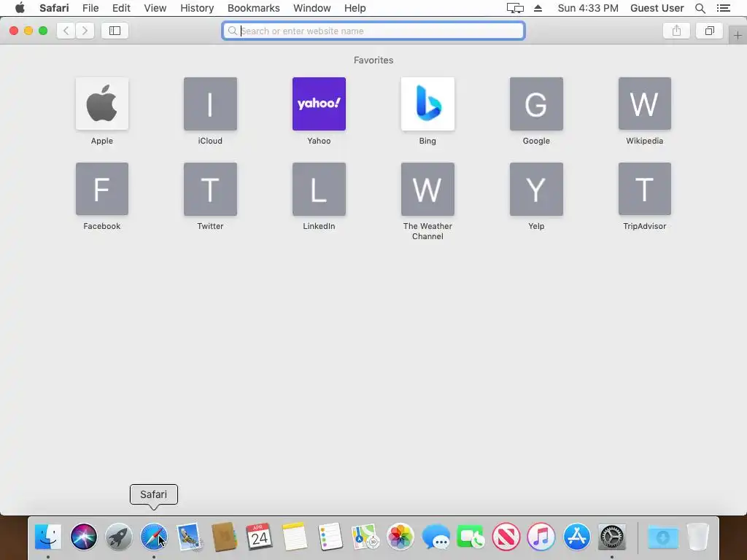Image resolution: width=747 pixels, height=560 pixels.
Task: Show all tabs overview button
Action: [709, 31]
